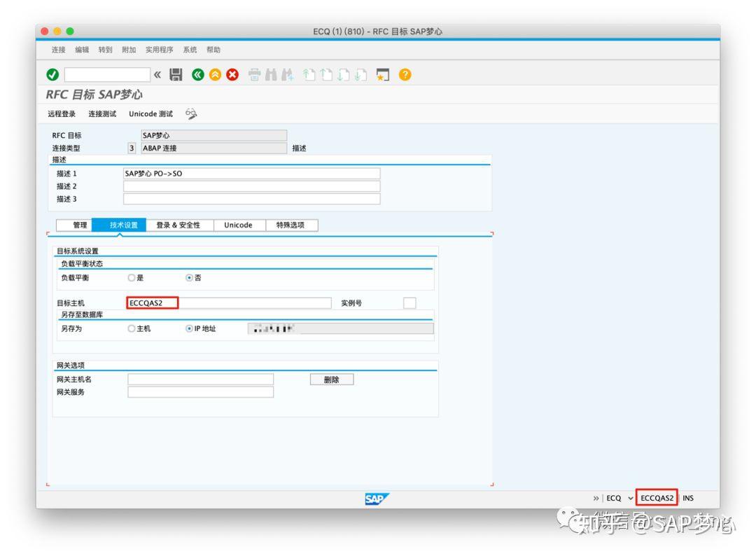Click the 描述 2 input field
Screen dimensions: 756x556
(x=252, y=186)
